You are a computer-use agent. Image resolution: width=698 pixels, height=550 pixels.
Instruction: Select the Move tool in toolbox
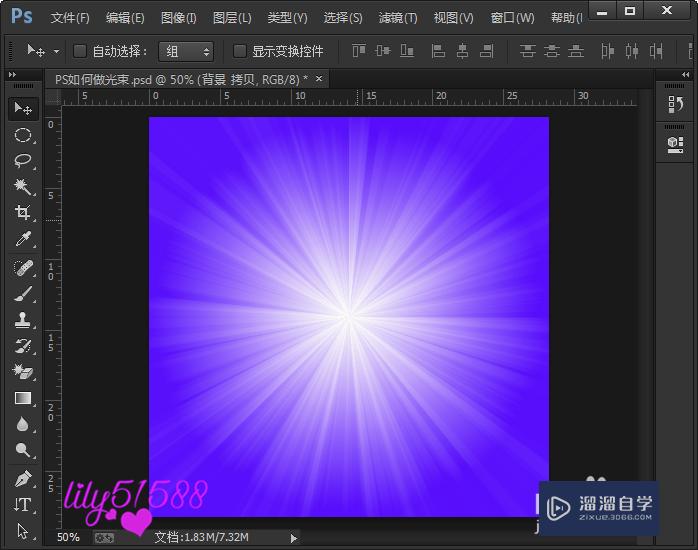click(23, 109)
